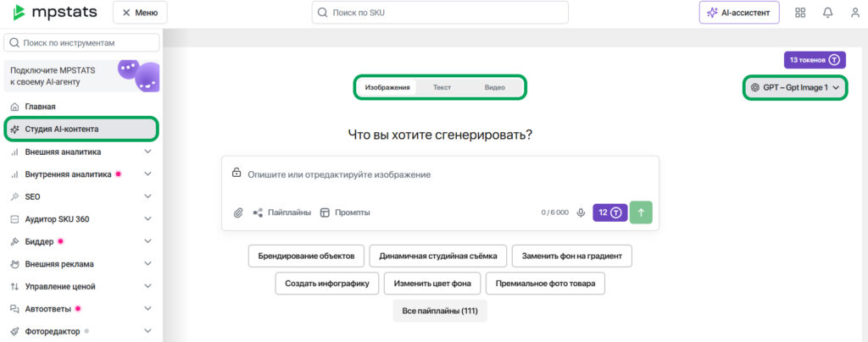Click the Фоторедактор icon in the sidebar
The image size is (868, 342).
[15, 332]
